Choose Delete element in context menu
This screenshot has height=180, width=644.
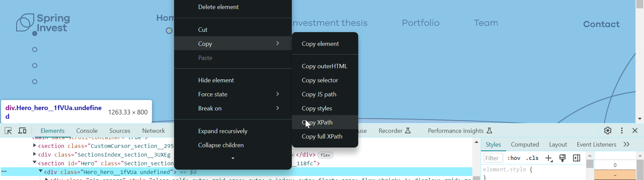[233, 7]
